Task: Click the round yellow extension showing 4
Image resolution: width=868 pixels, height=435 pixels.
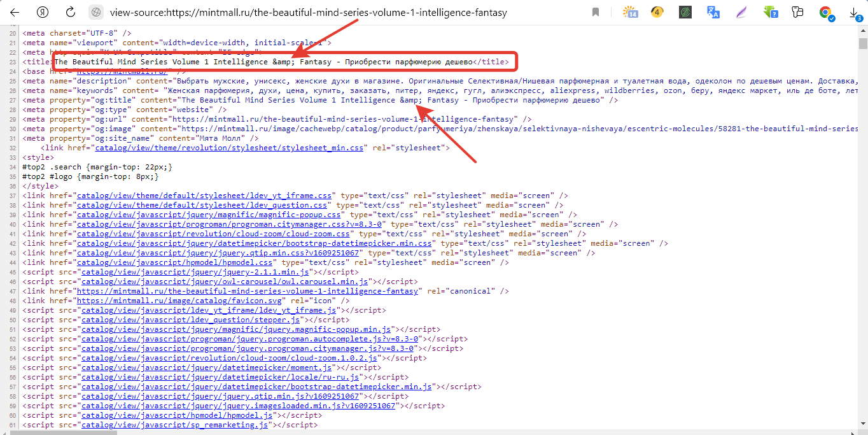Action: coord(657,12)
